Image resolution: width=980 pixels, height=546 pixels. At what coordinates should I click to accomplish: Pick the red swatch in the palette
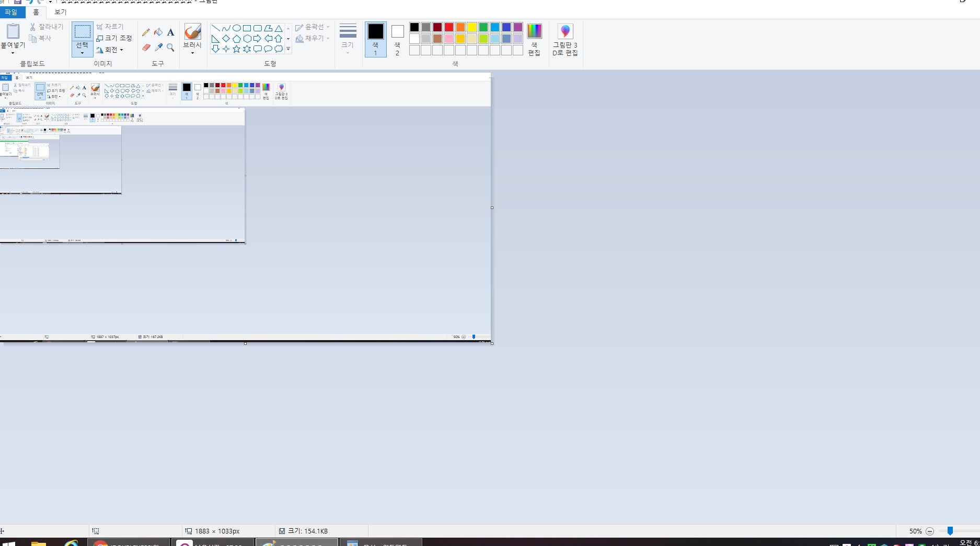click(x=449, y=27)
